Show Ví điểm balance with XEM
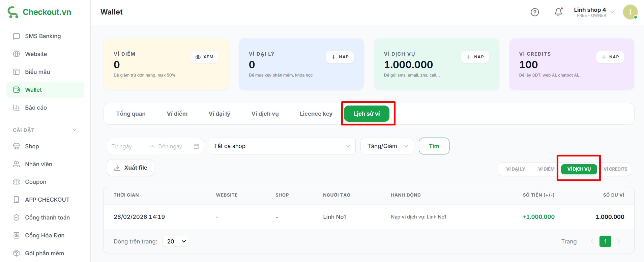Viewport: 644px width, 262px height. pyautogui.click(x=204, y=57)
